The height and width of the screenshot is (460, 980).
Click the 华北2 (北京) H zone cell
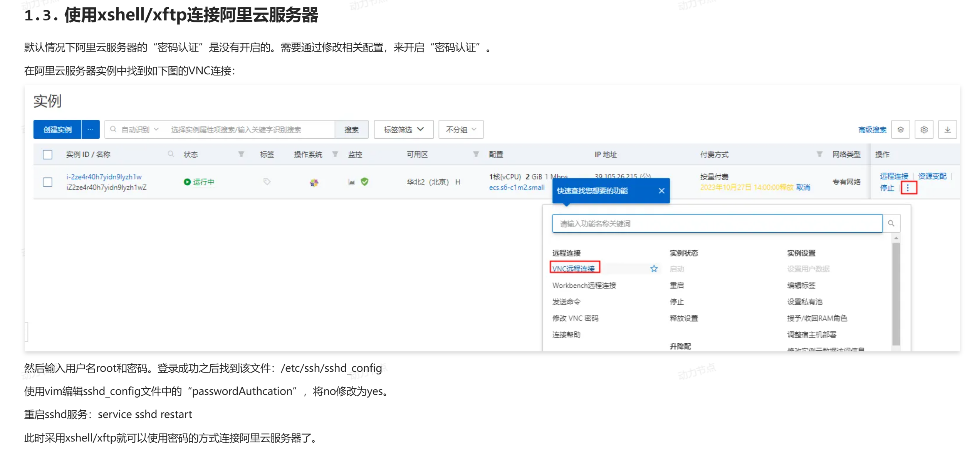click(433, 182)
